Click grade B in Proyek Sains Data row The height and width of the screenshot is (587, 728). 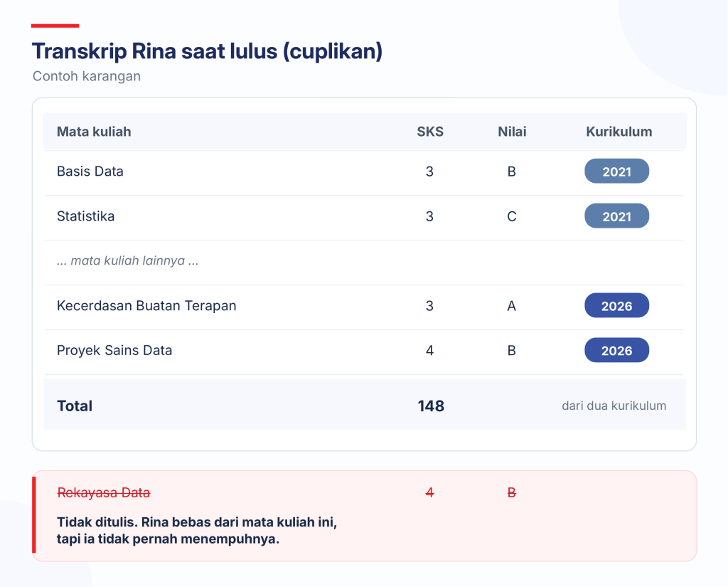pyautogui.click(x=512, y=351)
